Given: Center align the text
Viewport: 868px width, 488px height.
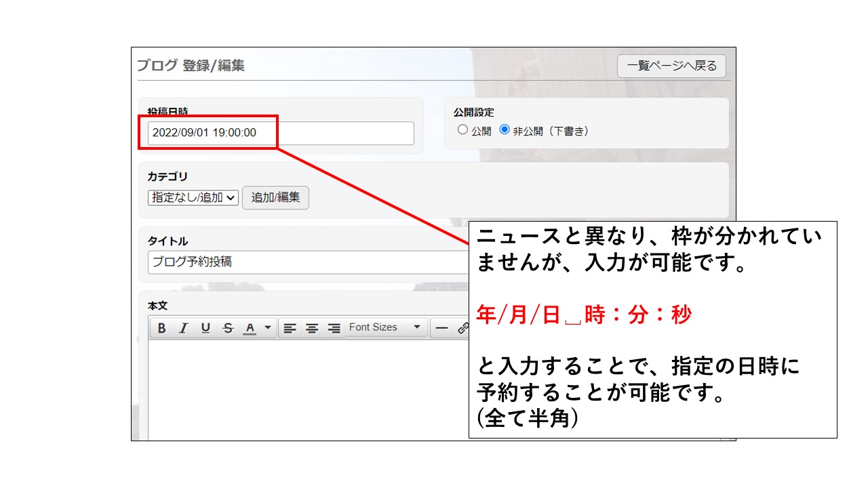Looking at the screenshot, I should pos(312,328).
